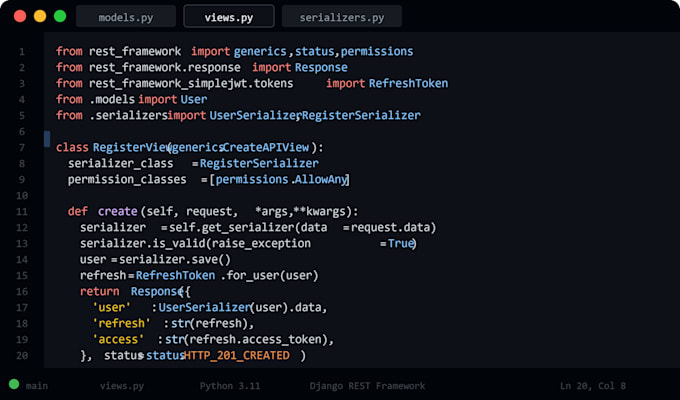680x400 pixels.
Task: Click the 'True' value on line 13
Action: pyautogui.click(x=401, y=244)
